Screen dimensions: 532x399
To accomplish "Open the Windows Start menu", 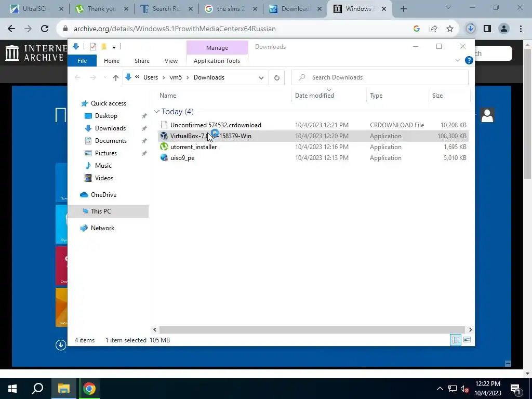I will tap(12, 389).
